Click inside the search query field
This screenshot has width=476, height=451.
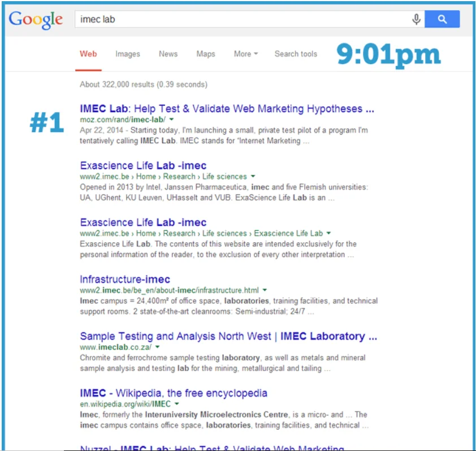click(226, 19)
